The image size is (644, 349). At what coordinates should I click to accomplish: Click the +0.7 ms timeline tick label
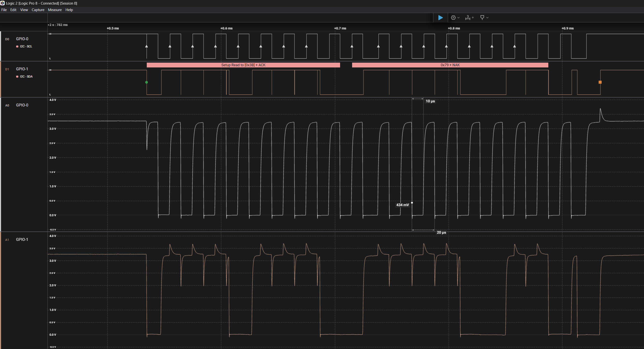point(340,28)
